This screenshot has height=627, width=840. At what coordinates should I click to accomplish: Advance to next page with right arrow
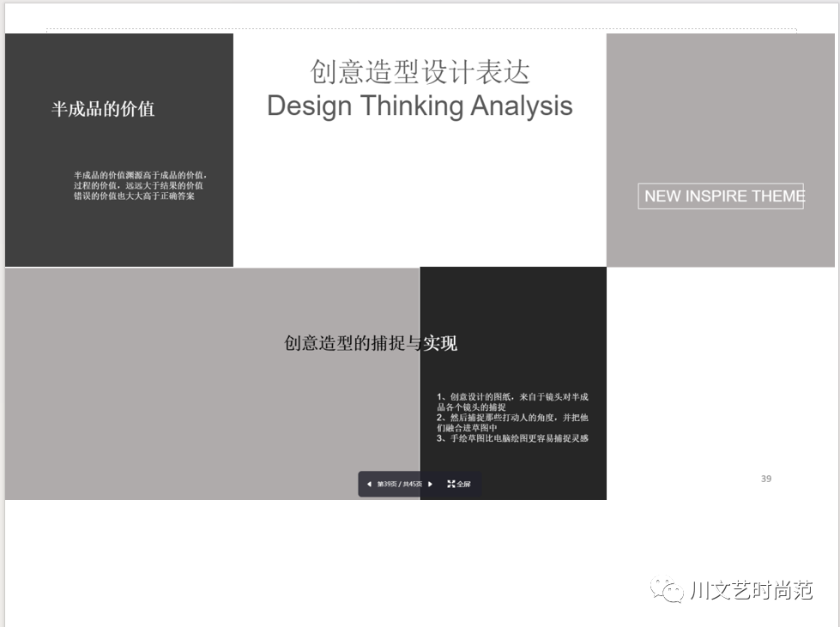[430, 485]
